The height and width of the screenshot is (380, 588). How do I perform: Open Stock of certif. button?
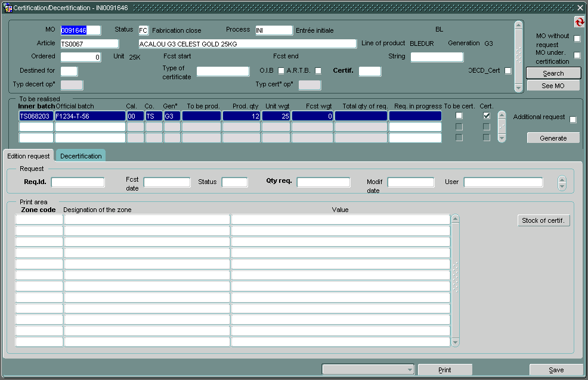[543, 220]
